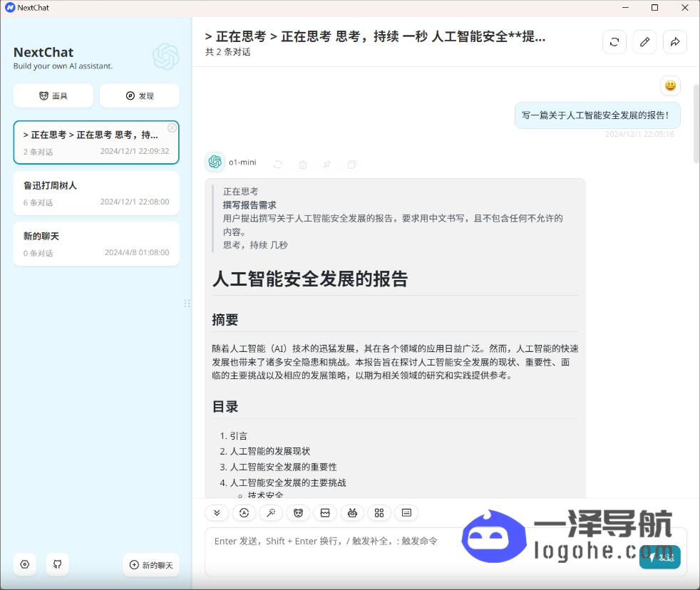Open the four-squares plugin icon

379,513
